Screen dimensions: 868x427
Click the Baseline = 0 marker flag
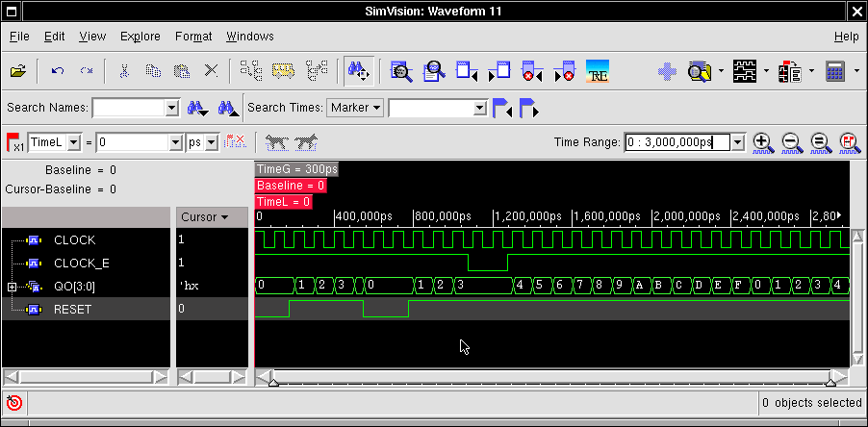(291, 186)
